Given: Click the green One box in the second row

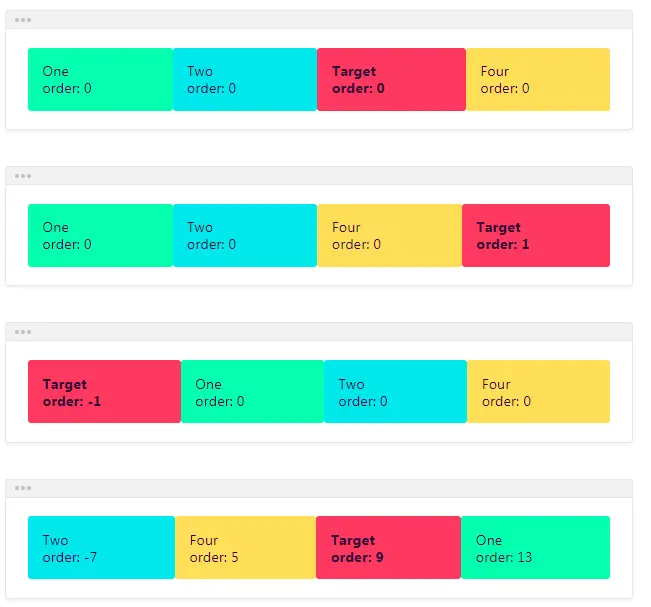Looking at the screenshot, I should coord(100,235).
